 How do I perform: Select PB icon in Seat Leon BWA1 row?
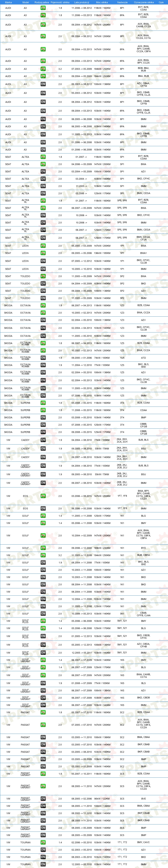(x=43, y=253)
